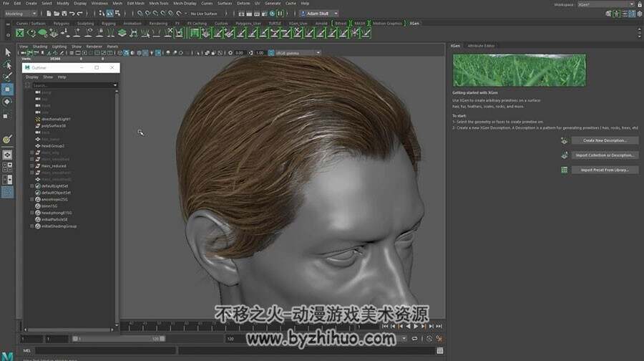Screen dimensions: 644x361
Task: Undo using the curved arrow icon
Action: (x=72, y=14)
